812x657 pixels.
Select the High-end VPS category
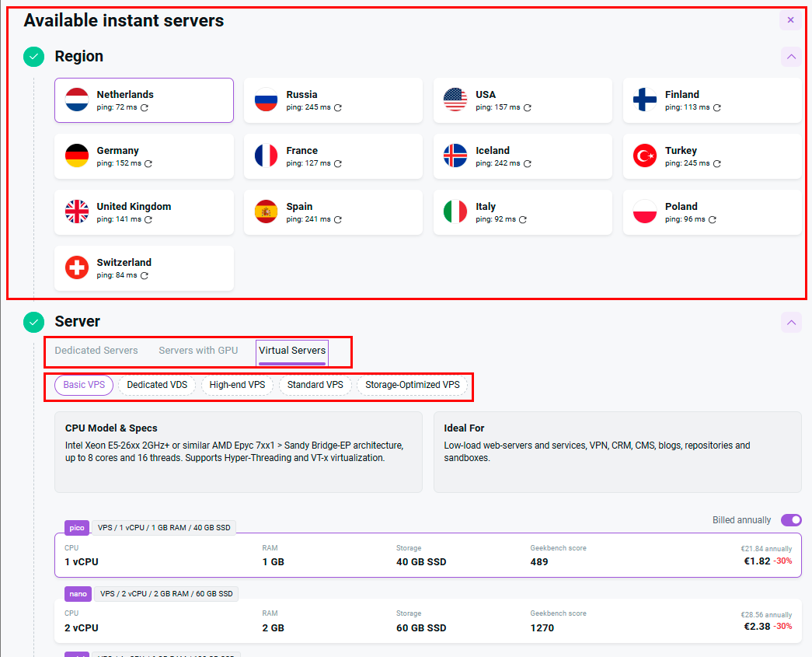pyautogui.click(x=237, y=385)
